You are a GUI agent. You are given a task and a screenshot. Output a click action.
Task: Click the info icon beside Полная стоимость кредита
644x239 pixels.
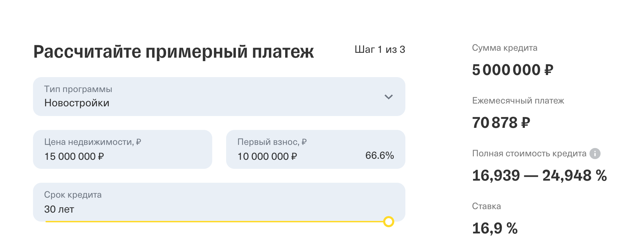pos(595,154)
